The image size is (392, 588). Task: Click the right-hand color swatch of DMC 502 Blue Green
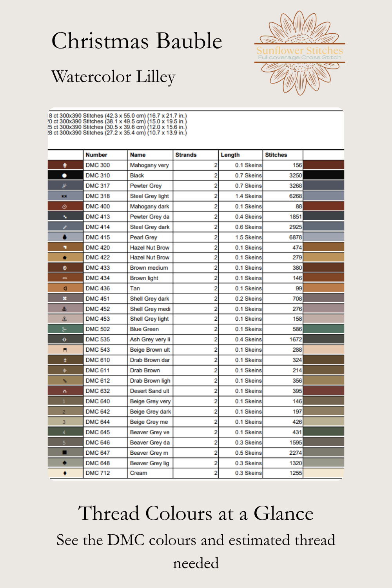324,329
